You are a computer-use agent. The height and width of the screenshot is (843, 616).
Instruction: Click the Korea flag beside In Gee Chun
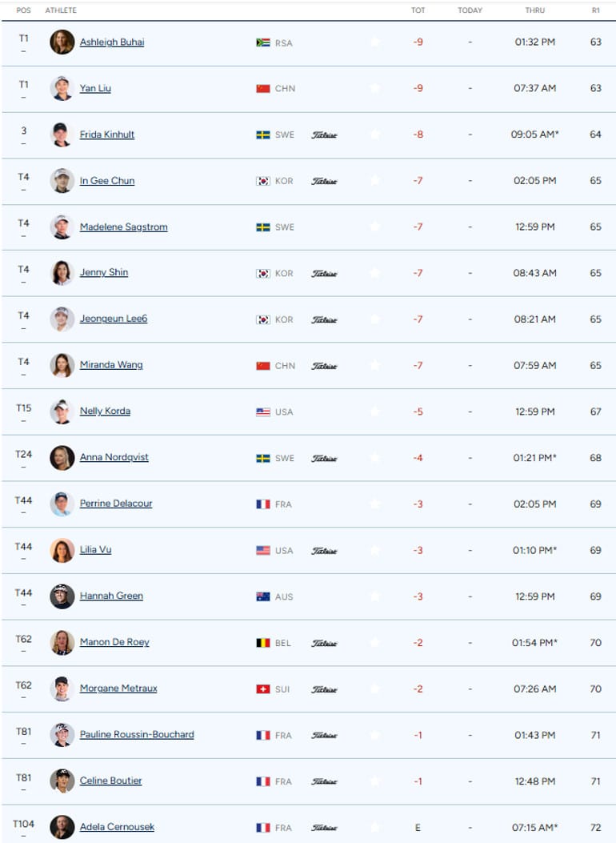click(263, 181)
